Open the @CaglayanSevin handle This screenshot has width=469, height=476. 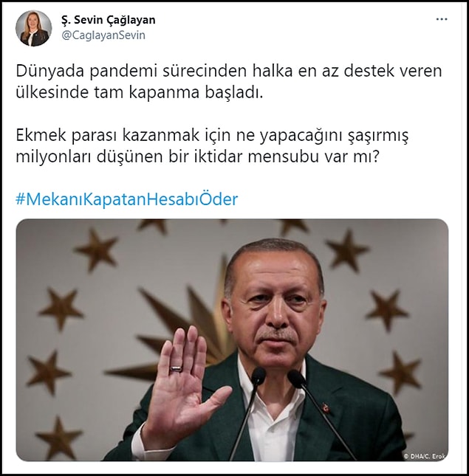point(103,35)
